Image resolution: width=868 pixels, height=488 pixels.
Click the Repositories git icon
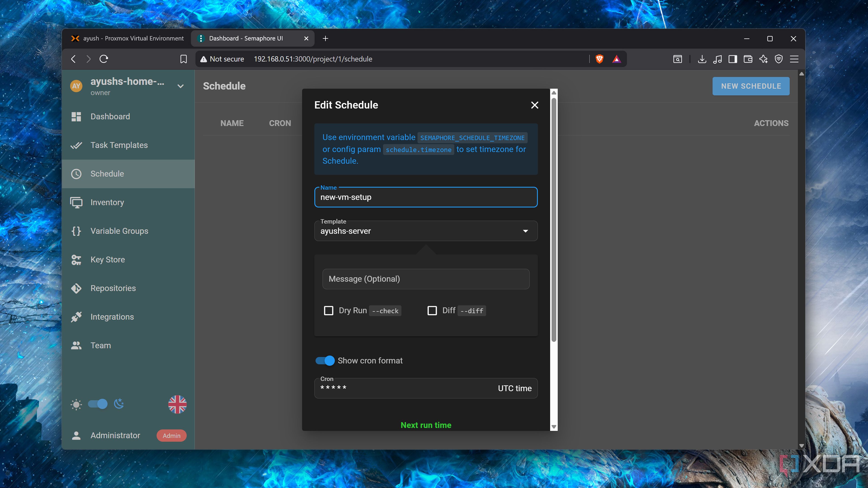coord(76,288)
